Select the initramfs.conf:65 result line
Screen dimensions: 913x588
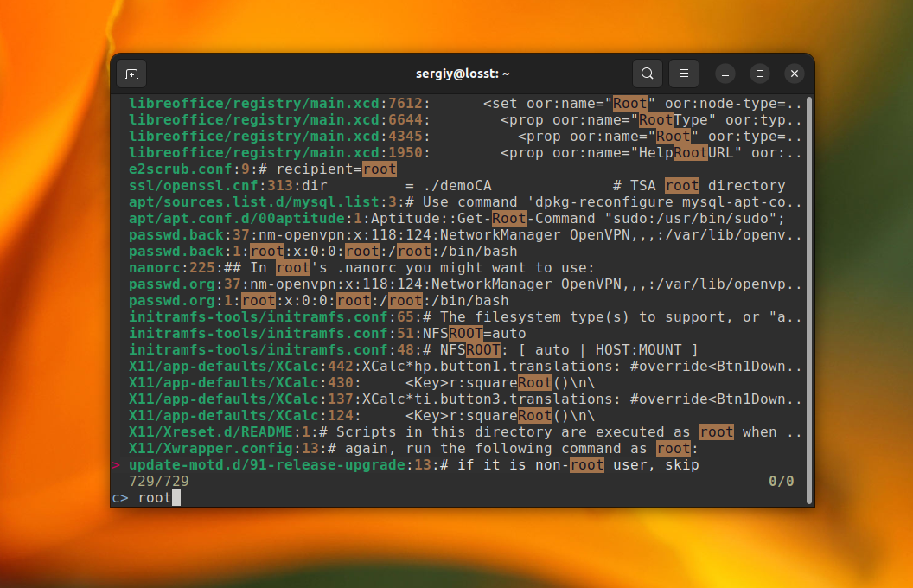464,316
